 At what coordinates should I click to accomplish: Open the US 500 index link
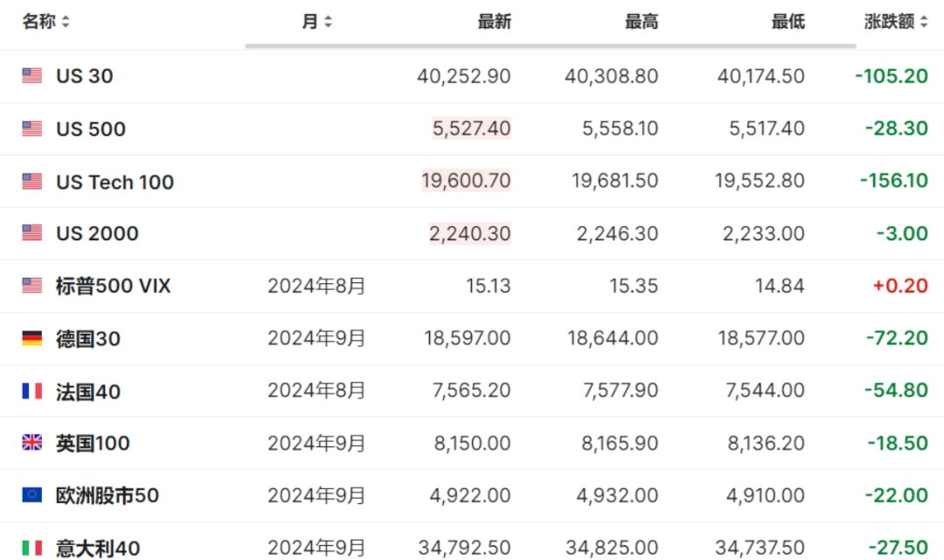[x=91, y=129]
